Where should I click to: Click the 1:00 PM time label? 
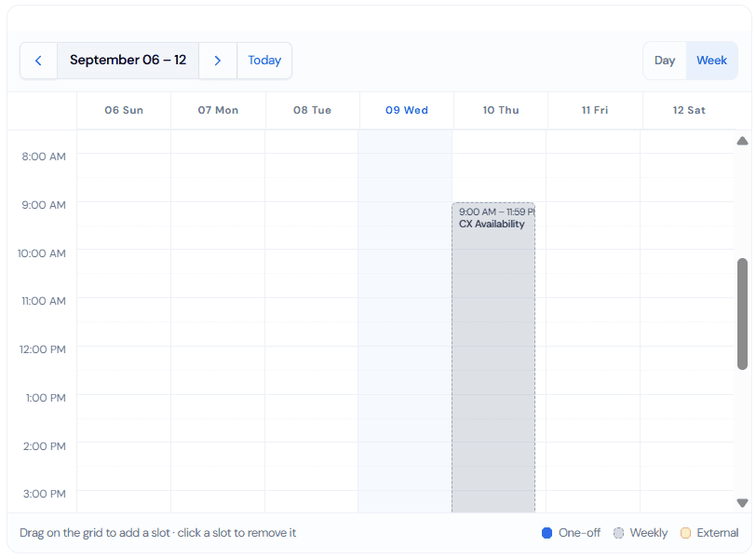click(x=46, y=398)
